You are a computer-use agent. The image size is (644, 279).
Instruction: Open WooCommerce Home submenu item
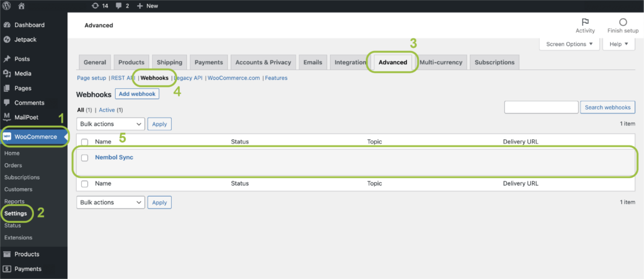click(12, 153)
